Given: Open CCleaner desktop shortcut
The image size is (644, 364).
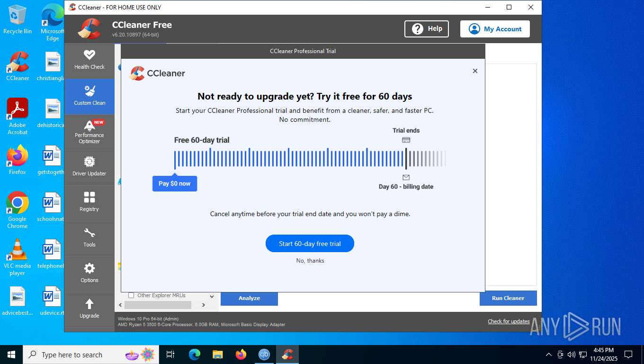Looking at the screenshot, I should (18, 66).
